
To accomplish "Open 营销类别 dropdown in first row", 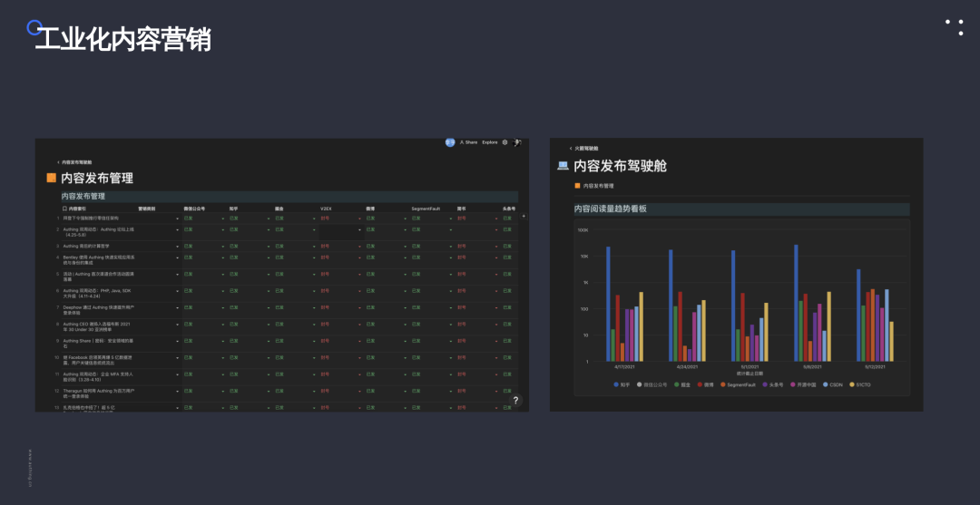I will [158, 219].
